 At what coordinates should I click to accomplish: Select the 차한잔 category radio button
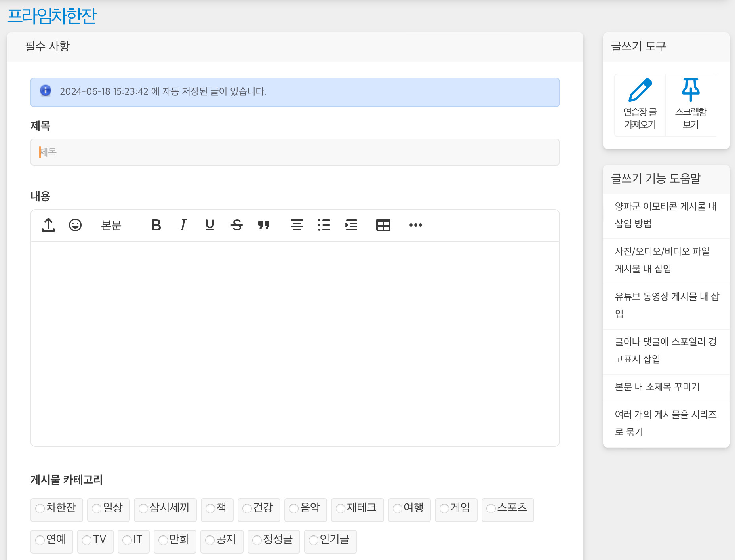click(40, 508)
